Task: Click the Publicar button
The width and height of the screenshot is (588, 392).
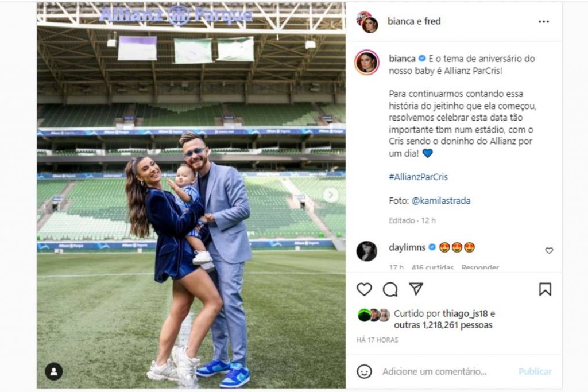Action: pyautogui.click(x=535, y=371)
